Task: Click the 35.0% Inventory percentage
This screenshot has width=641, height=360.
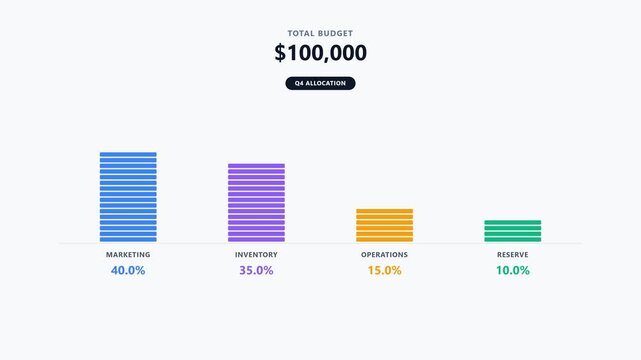Action: point(256,271)
